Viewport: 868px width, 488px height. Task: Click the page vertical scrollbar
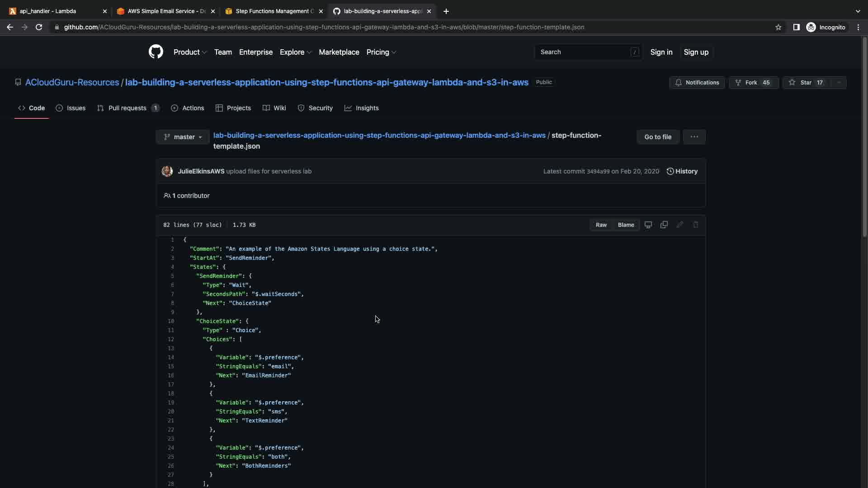(864, 136)
